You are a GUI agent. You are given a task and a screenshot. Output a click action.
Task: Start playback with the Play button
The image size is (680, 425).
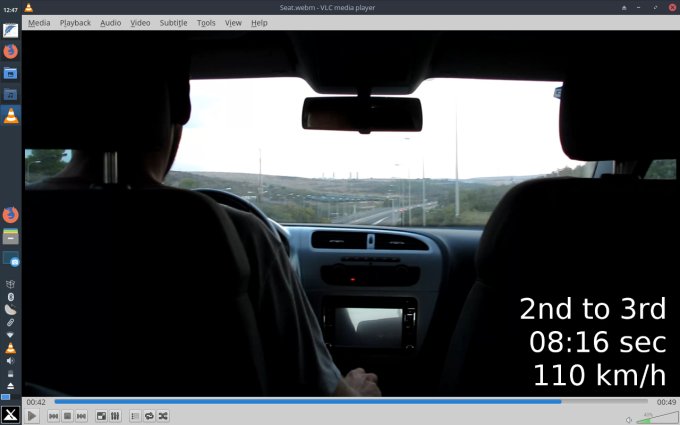click(x=32, y=416)
